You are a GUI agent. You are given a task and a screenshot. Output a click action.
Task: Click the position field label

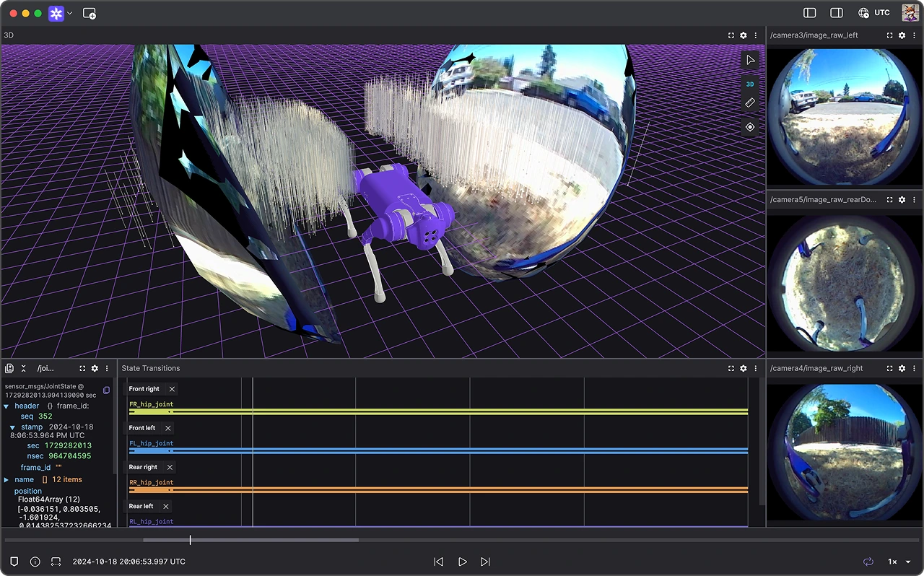[28, 491]
